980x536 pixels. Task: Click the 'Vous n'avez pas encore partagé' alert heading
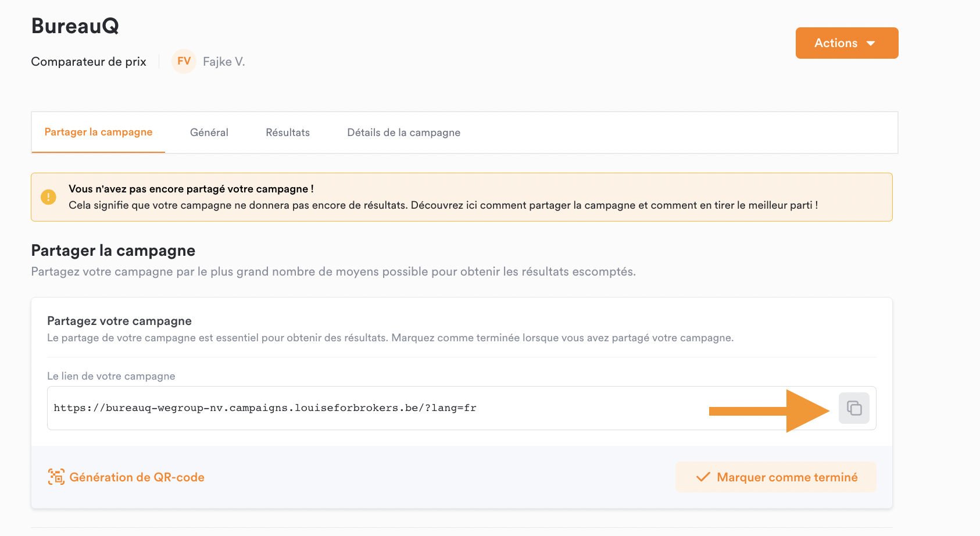point(191,189)
